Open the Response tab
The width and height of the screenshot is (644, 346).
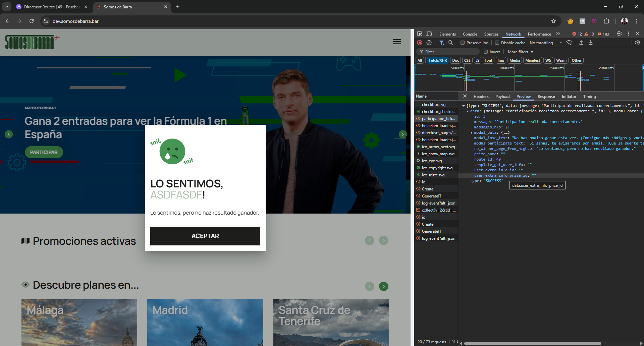coord(546,97)
